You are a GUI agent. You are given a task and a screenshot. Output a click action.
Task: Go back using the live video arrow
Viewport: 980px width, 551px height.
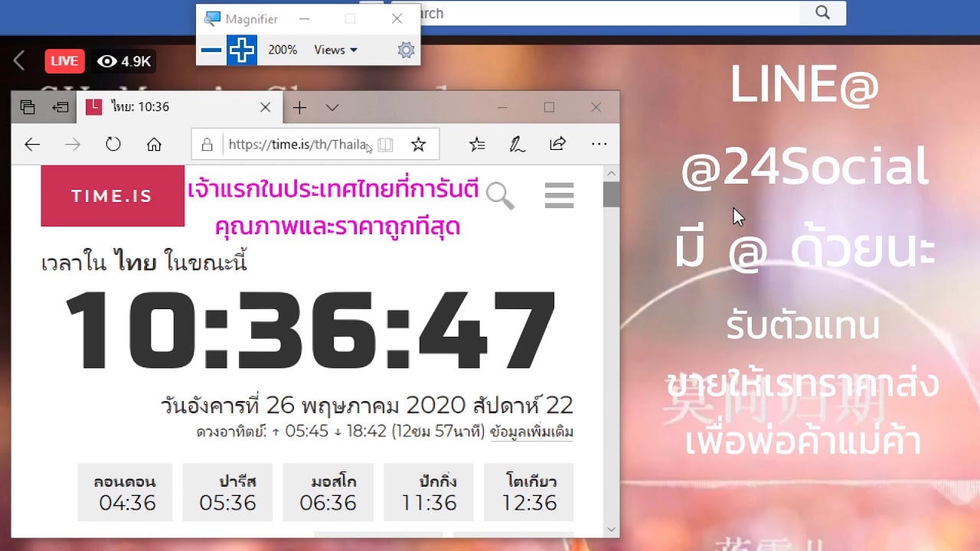[20, 61]
